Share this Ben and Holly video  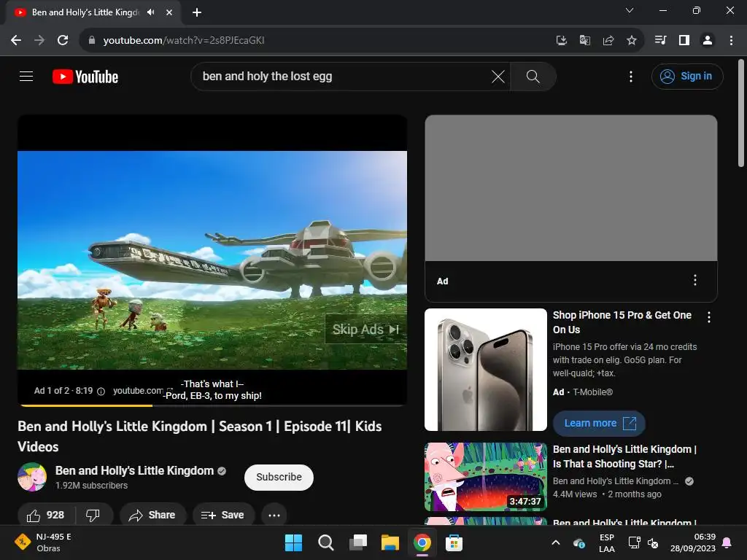152,515
